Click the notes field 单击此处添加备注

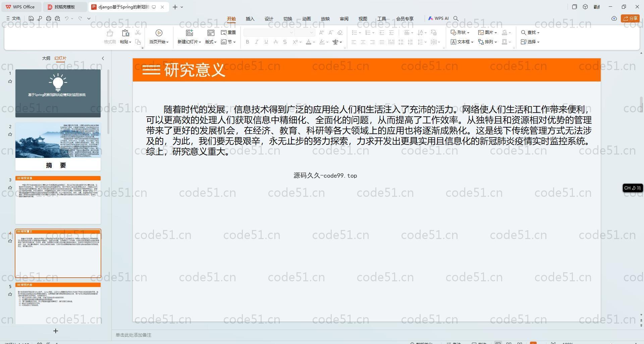pyautogui.click(x=133, y=335)
